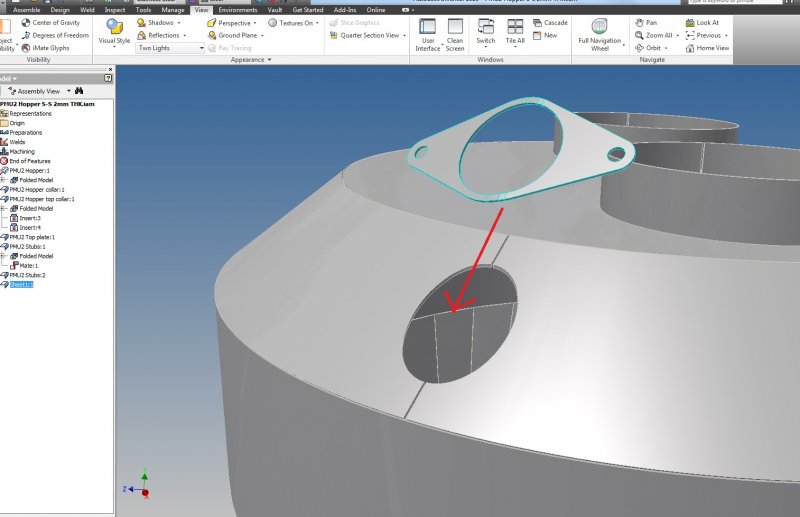Image resolution: width=800 pixels, height=517 pixels.
Task: Select Machining node in model tree
Action: tap(22, 152)
